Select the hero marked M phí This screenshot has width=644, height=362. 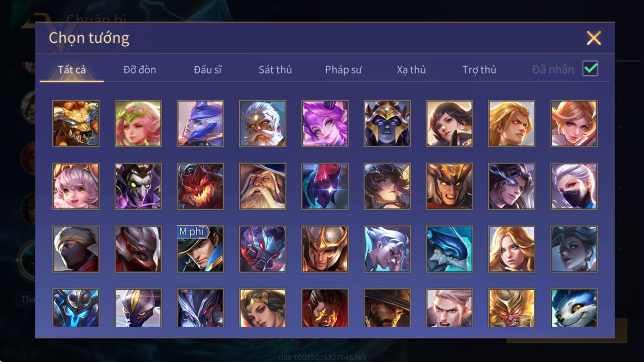200,249
